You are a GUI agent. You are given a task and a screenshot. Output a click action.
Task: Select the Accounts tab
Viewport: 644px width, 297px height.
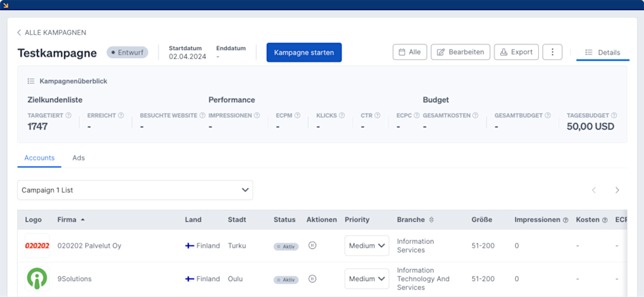pos(39,157)
